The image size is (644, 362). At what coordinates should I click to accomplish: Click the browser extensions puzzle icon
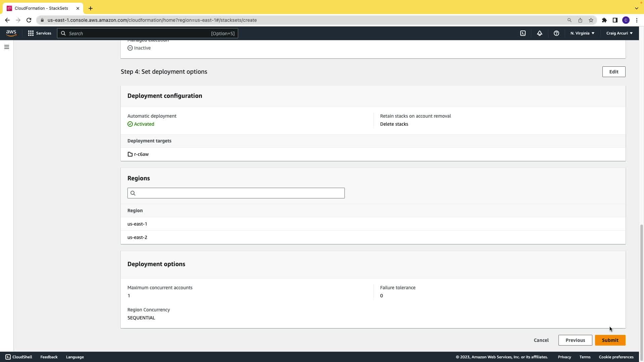(604, 20)
